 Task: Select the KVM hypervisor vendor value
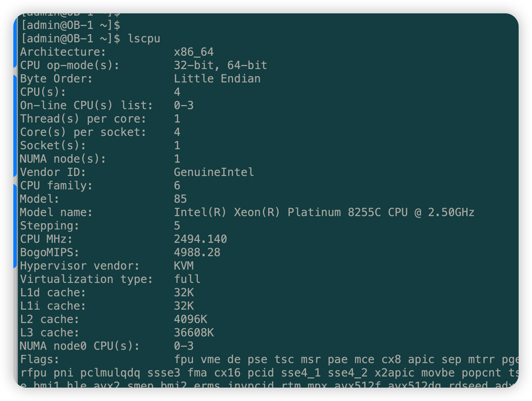click(184, 266)
